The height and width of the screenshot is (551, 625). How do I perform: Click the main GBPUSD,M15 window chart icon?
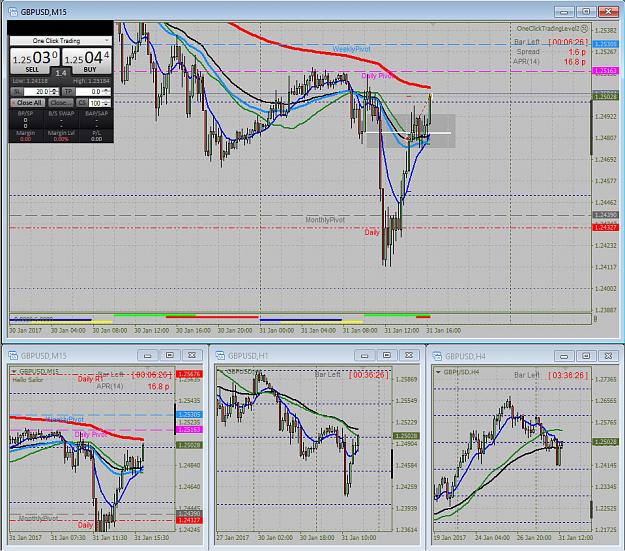(13, 12)
